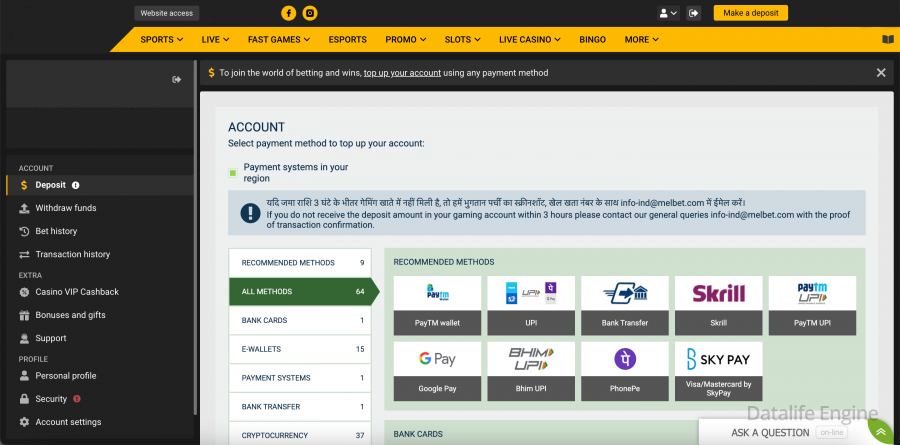This screenshot has height=445, width=900.
Task: Click the logout icon beside the profile menu
Action: (x=693, y=13)
